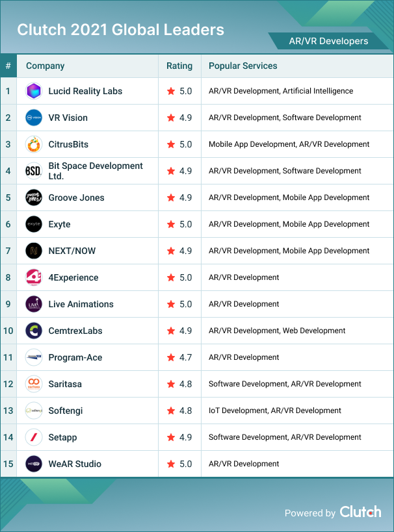Click the 5.0 rating for Live Animations

pos(186,304)
